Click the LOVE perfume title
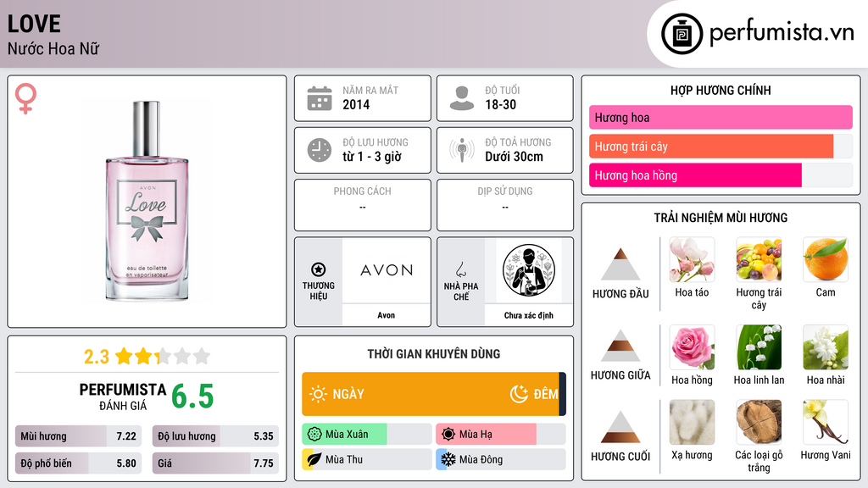The height and width of the screenshot is (488, 868). point(34,24)
